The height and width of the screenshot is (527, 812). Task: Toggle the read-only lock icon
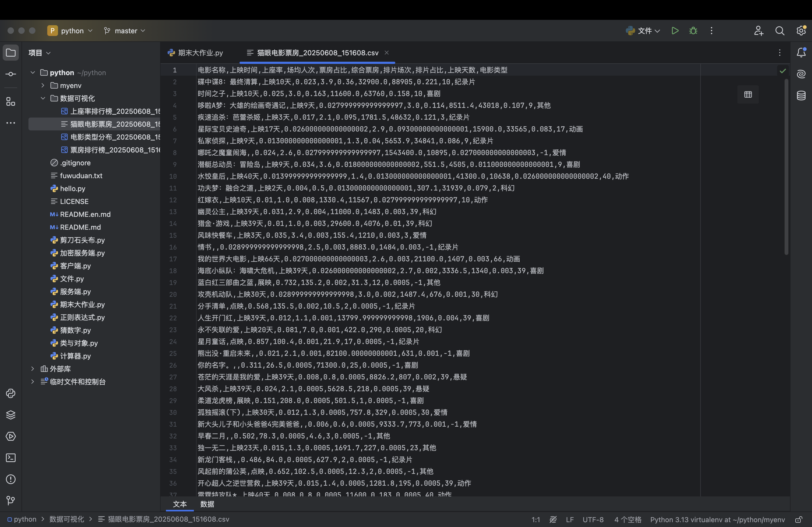pyautogui.click(x=798, y=519)
